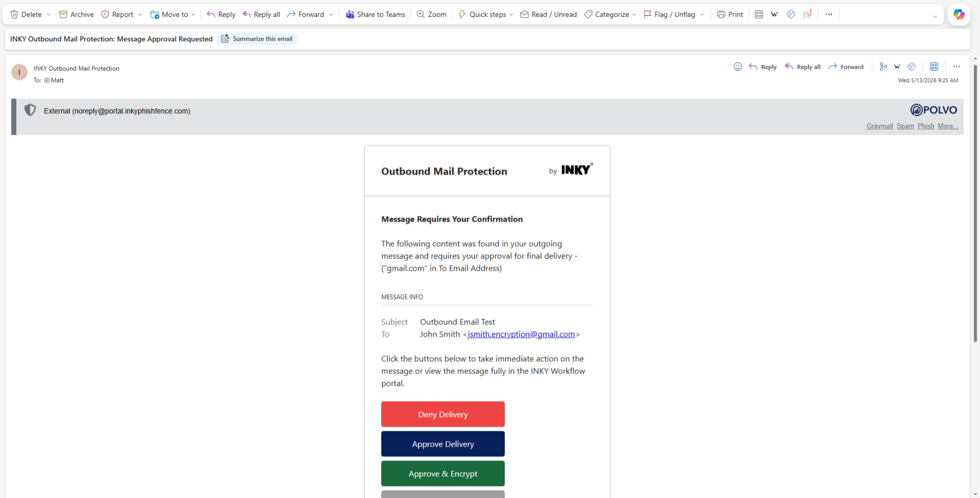Image resolution: width=980 pixels, height=498 pixels.
Task: Click Reply in the message header
Action: [763, 67]
